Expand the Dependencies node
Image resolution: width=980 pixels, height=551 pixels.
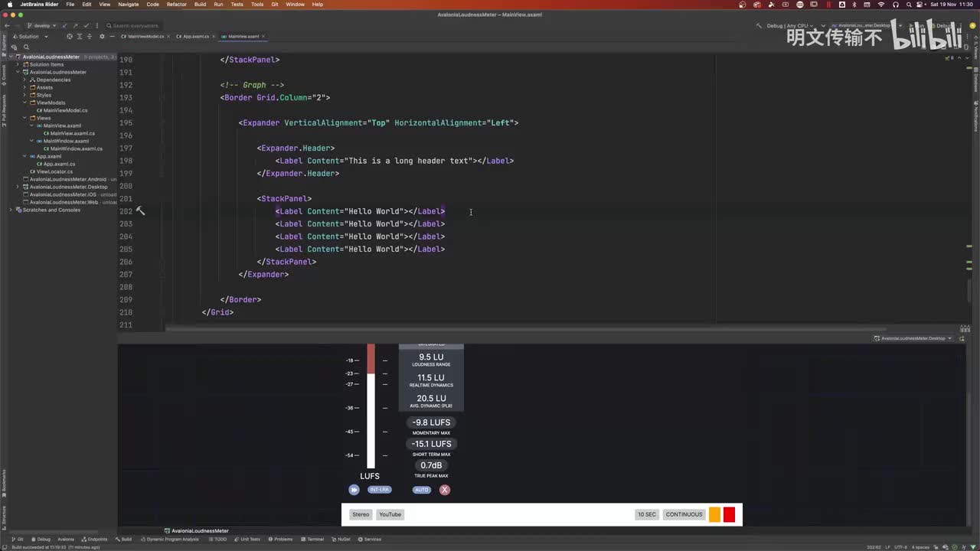point(24,80)
